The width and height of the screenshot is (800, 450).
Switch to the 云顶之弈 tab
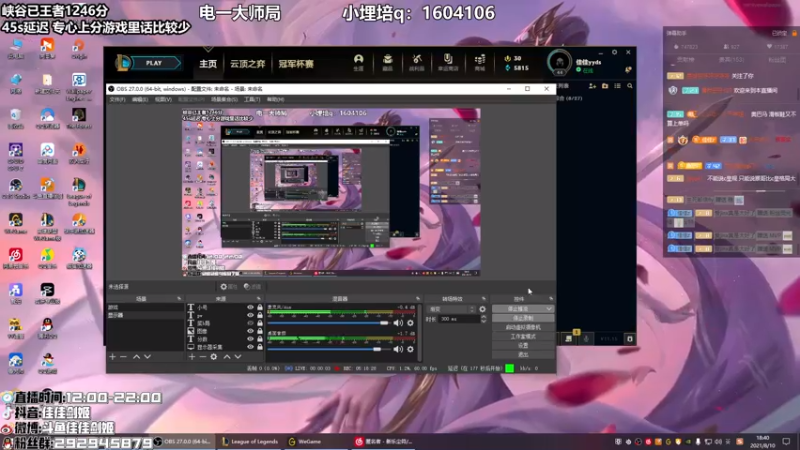[247, 64]
